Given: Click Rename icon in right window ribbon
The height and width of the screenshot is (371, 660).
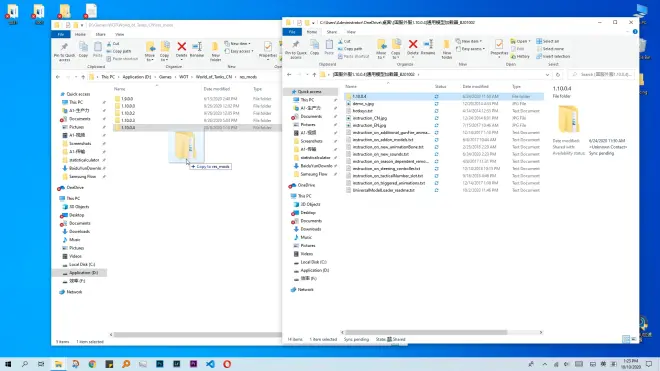Looking at the screenshot, I should pyautogui.click(x=428, y=47).
